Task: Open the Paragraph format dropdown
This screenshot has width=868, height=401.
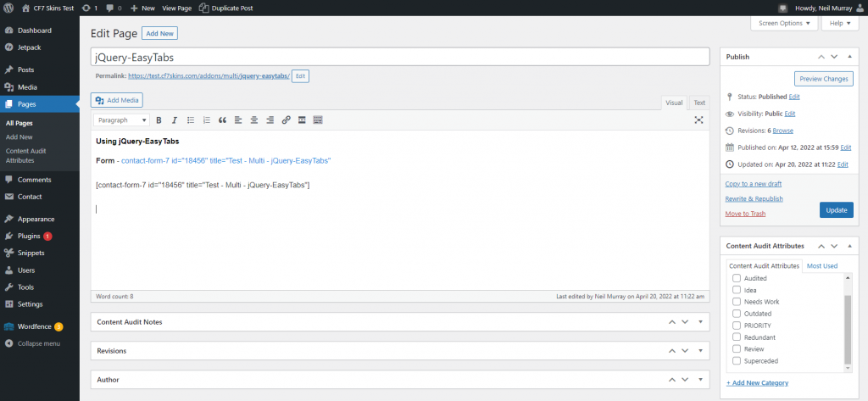Action: (121, 120)
